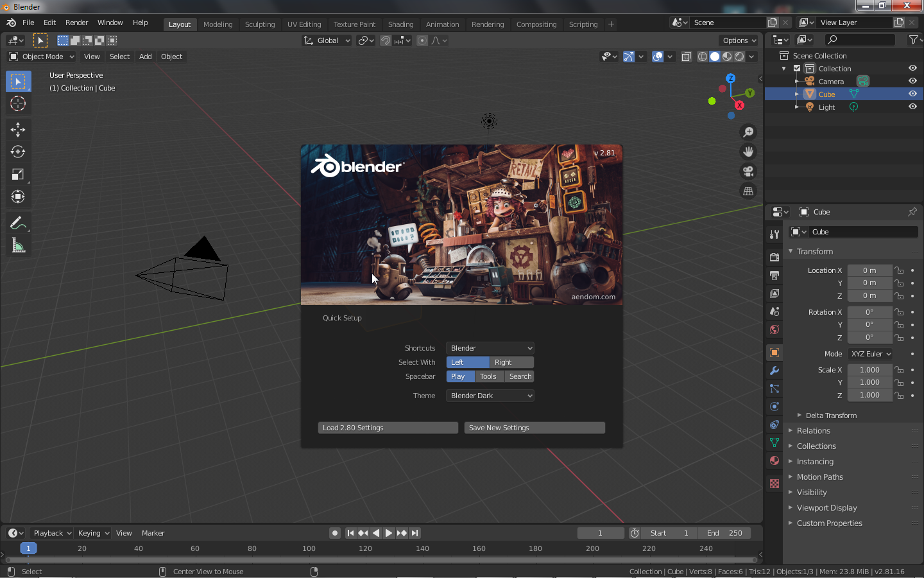
Task: Open the Output properties tab
Action: click(774, 276)
